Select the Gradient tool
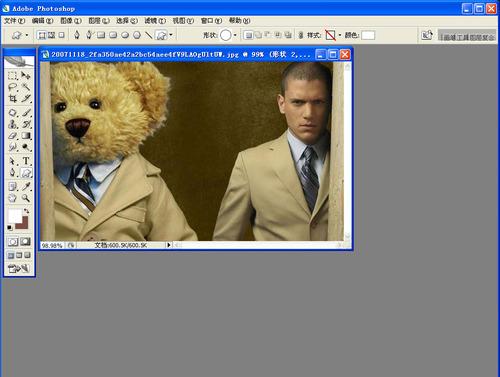This screenshot has height=377, width=500. (26, 135)
